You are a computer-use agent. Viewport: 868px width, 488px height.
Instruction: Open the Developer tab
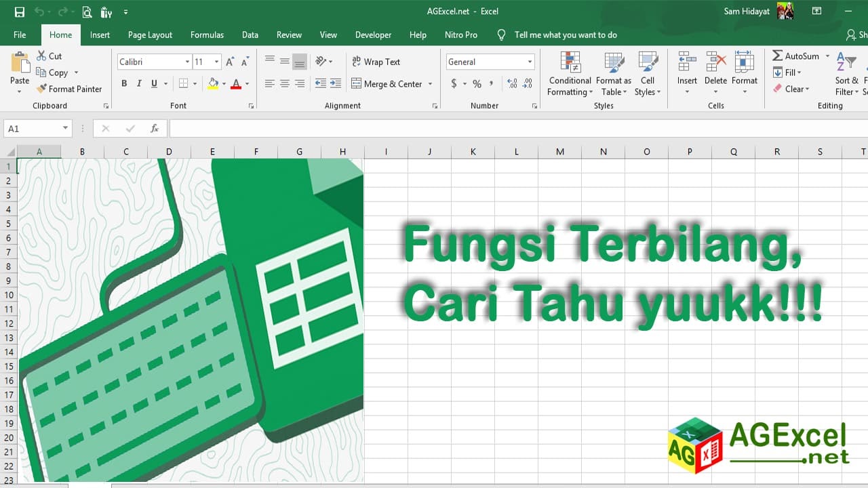pyautogui.click(x=373, y=35)
